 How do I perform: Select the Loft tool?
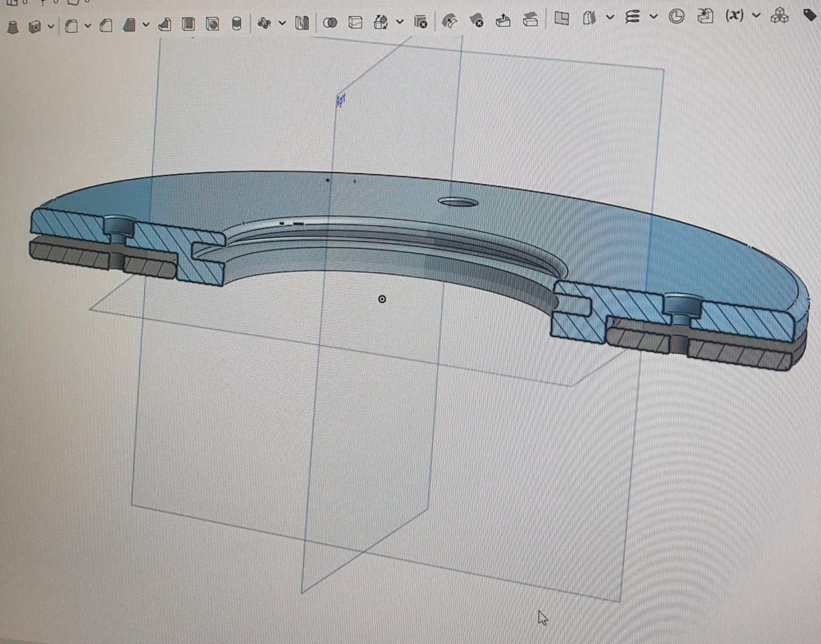point(13,25)
